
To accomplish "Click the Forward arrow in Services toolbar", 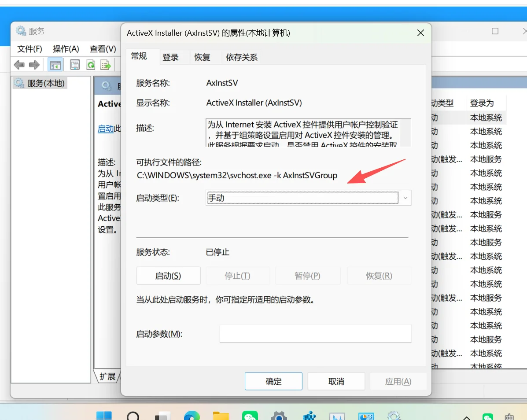I will (34, 65).
